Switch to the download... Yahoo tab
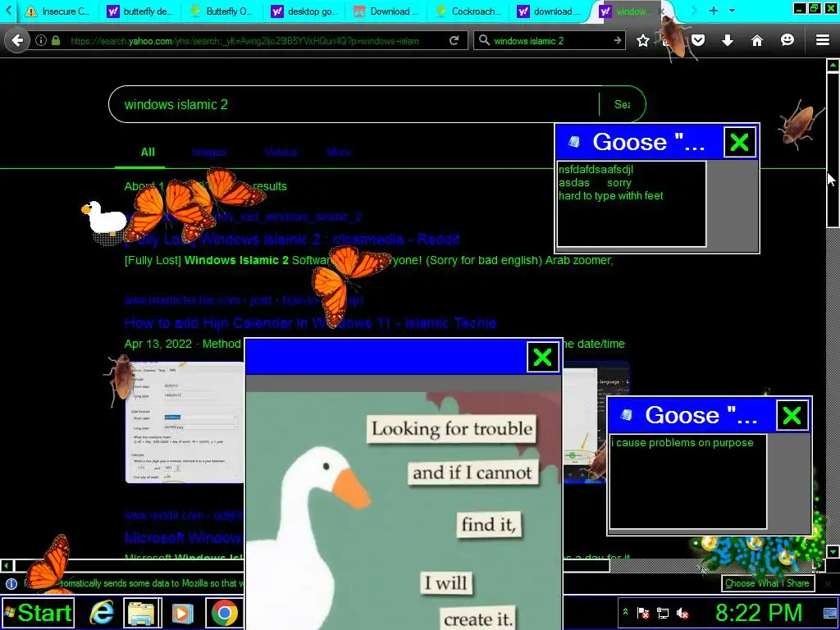 tap(550, 11)
